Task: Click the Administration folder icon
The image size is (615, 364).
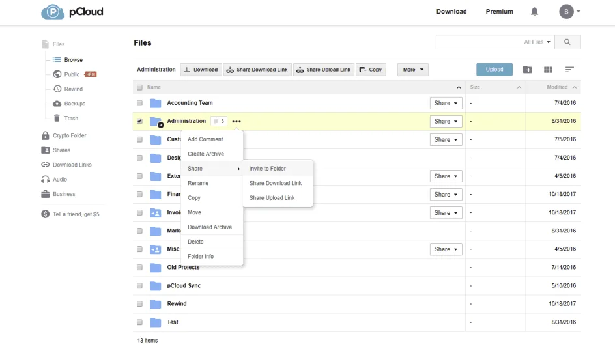Action: [156, 122]
